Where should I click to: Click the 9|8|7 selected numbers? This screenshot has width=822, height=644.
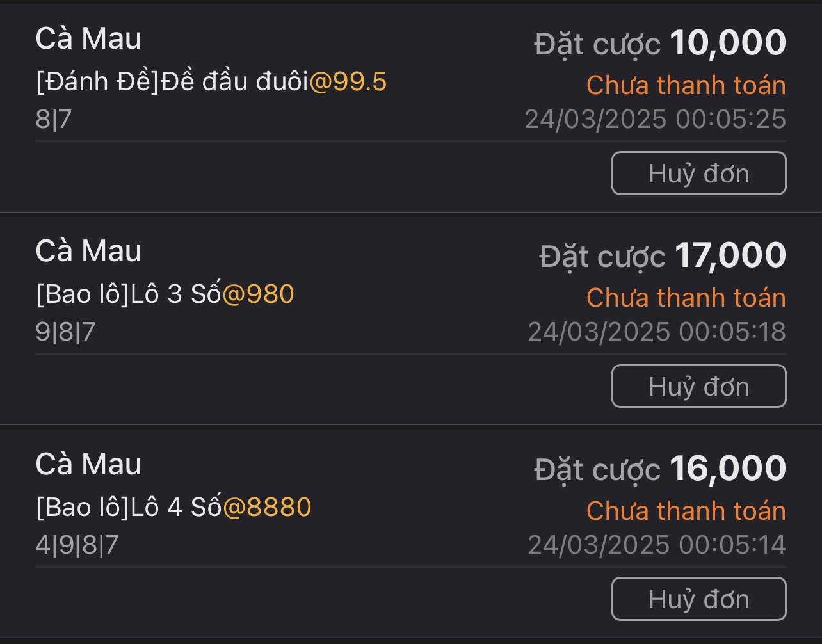(x=65, y=332)
